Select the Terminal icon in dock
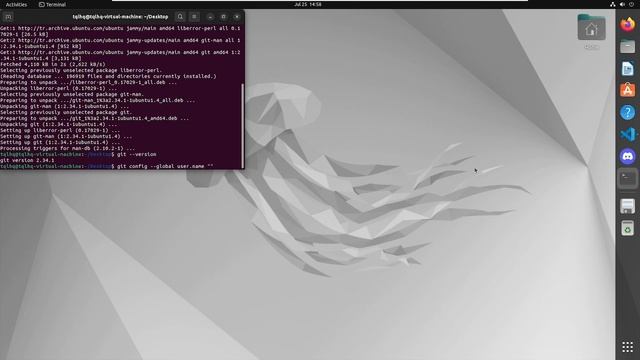This screenshot has height=360, width=640. coord(628,178)
